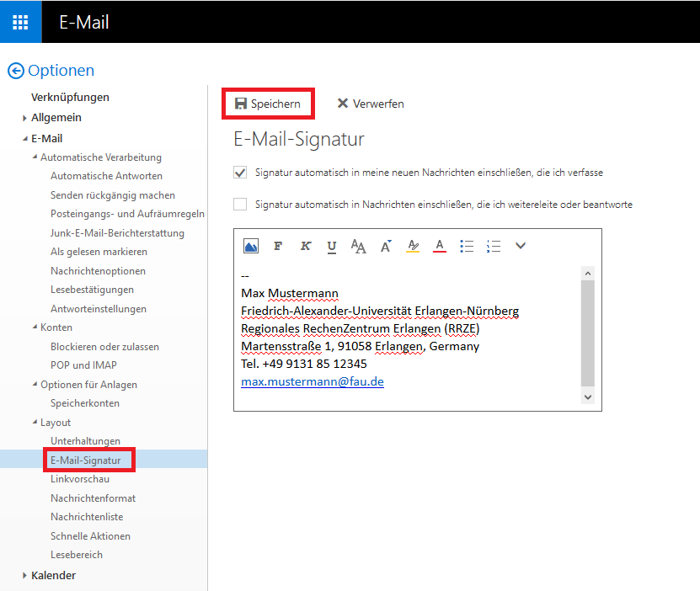Click the text highlight color icon
700x591 pixels.
click(x=412, y=246)
